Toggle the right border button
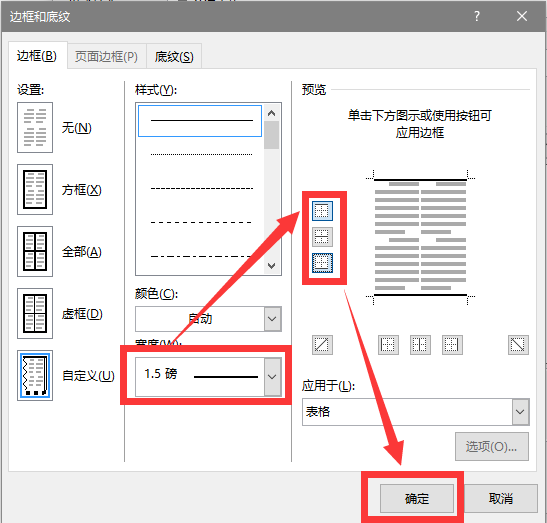 pyautogui.click(x=452, y=345)
